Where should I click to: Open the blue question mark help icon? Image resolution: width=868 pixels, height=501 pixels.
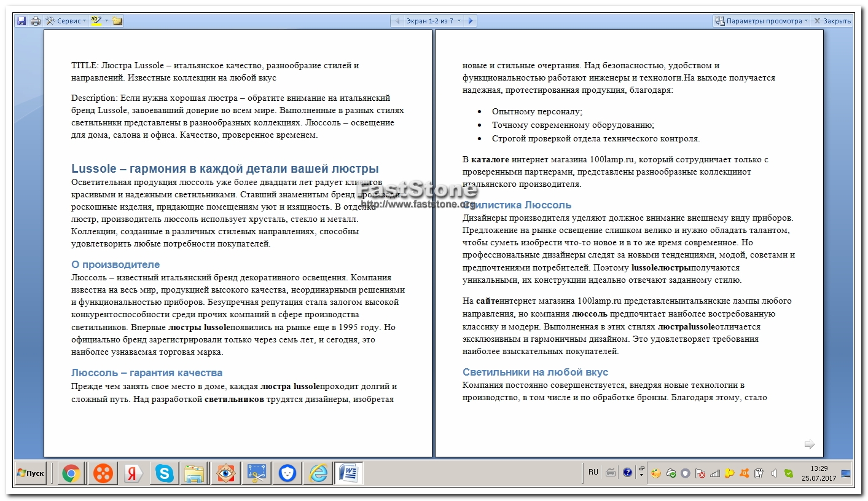(627, 473)
